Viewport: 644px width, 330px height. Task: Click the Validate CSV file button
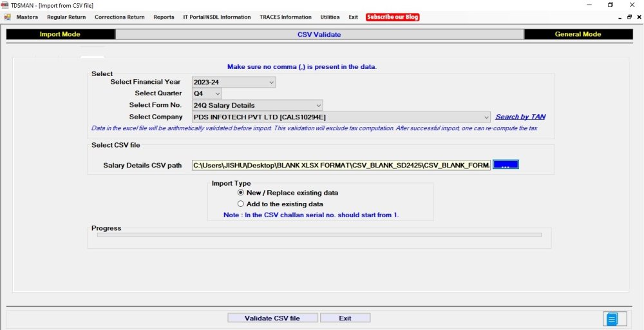tap(272, 318)
